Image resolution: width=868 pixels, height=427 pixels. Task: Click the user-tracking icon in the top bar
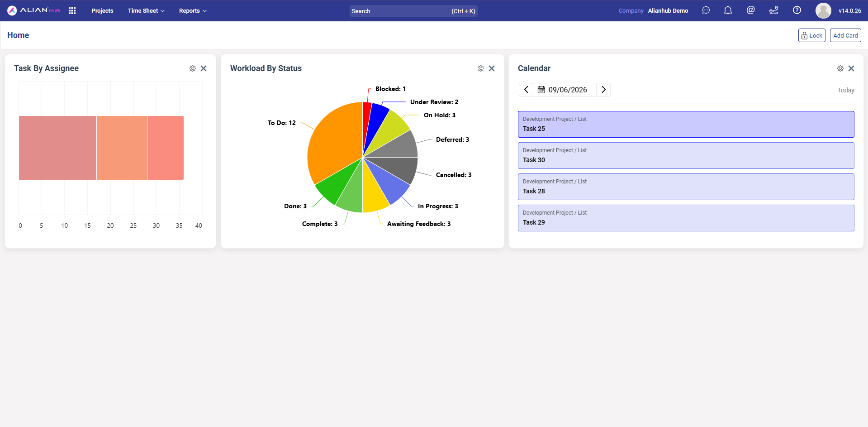(x=773, y=10)
